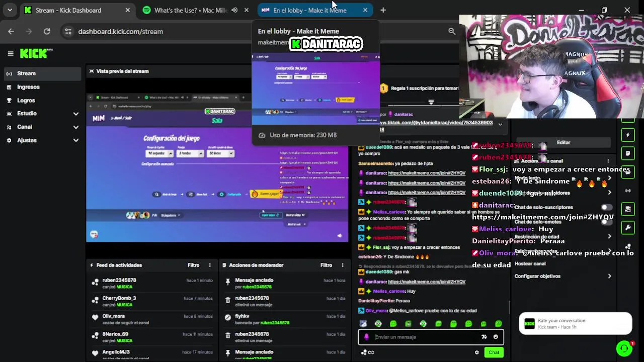This screenshot has height=362, width=644.
Task: Expand Modo lento option arrow
Action: click(x=610, y=178)
